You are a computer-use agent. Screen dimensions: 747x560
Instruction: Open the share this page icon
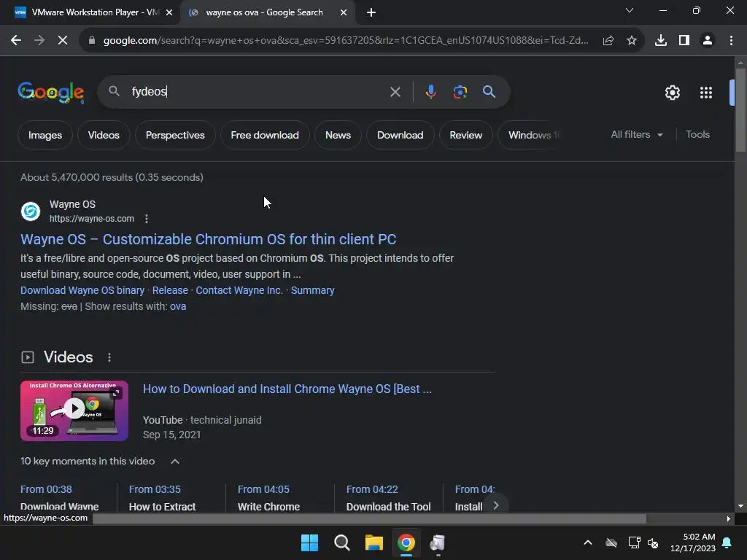click(608, 41)
